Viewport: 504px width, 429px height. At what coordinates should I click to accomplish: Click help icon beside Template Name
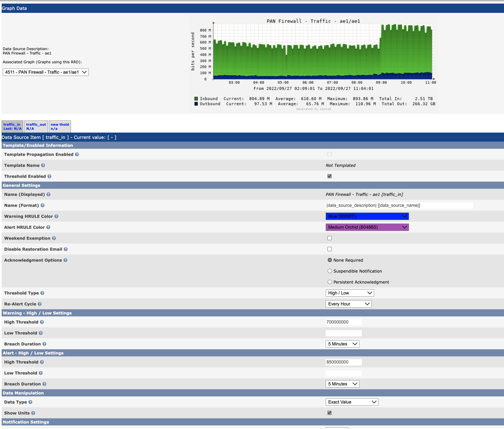[x=43, y=165]
